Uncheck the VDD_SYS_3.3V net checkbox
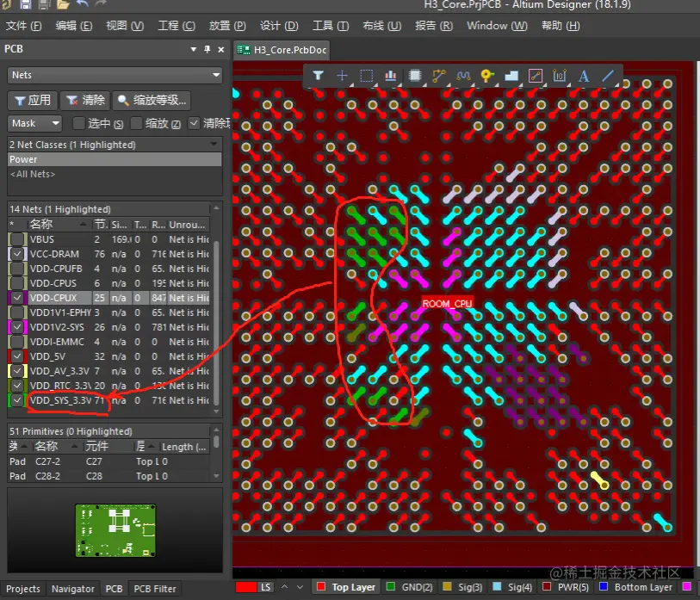Screen dimensions: 700x600 point(17,400)
